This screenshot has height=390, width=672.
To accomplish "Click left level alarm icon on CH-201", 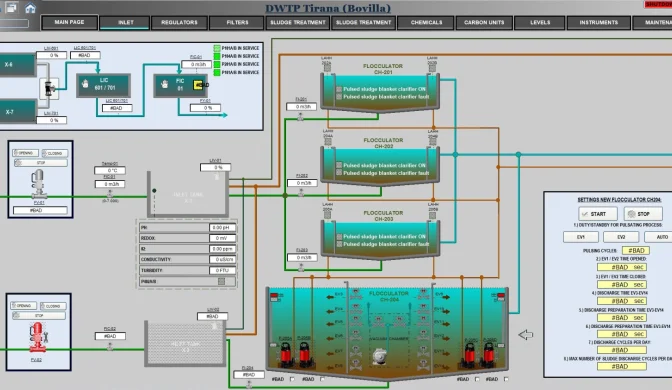I will [327, 68].
